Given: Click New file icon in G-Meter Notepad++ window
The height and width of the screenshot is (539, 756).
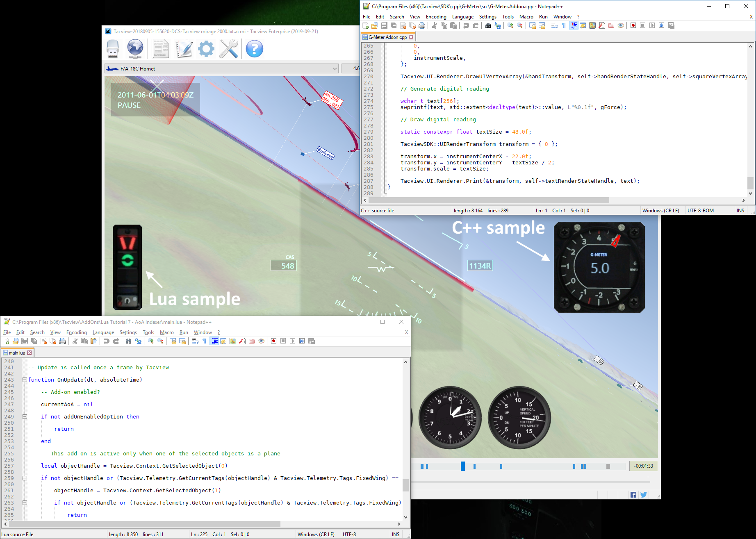Looking at the screenshot, I should [366, 25].
